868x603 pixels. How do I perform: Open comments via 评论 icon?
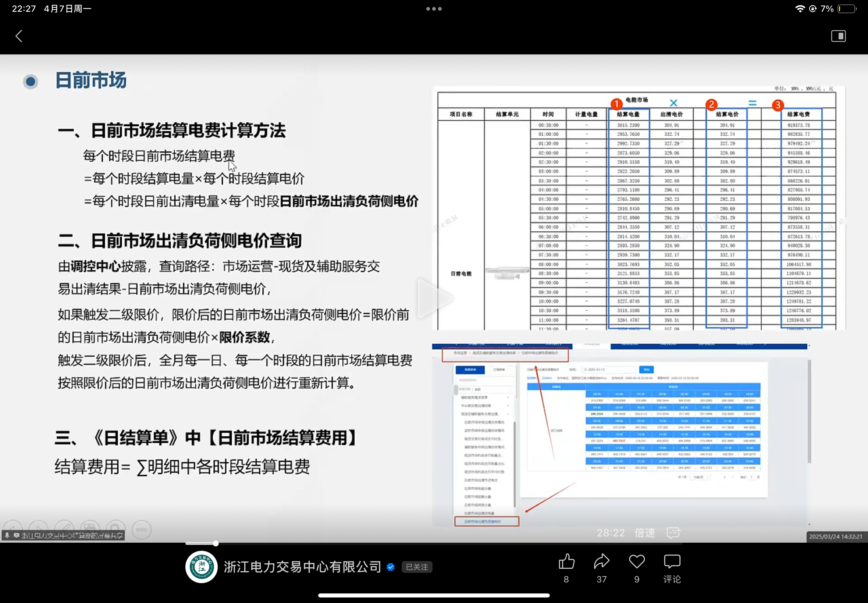tap(672, 562)
